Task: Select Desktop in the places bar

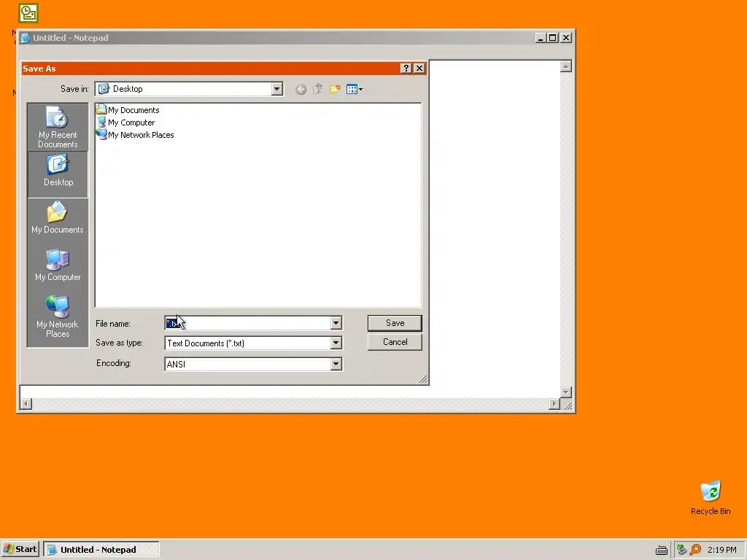Action: tap(58, 174)
